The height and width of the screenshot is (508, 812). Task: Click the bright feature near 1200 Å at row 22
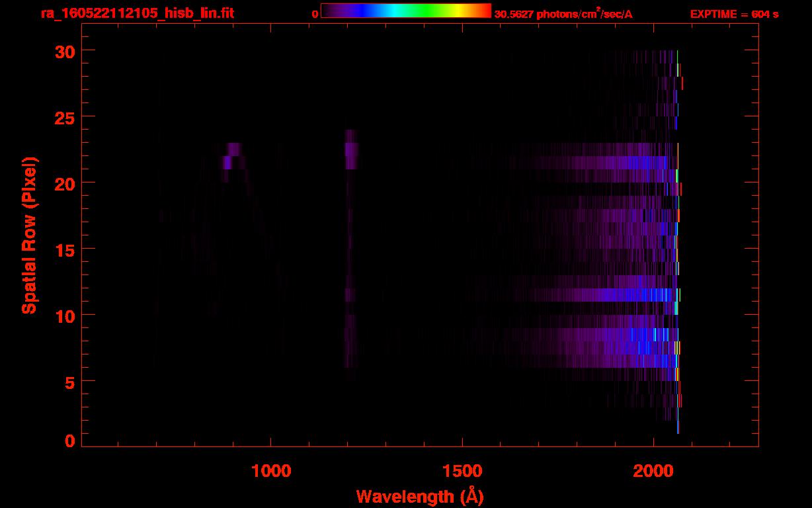click(x=351, y=149)
